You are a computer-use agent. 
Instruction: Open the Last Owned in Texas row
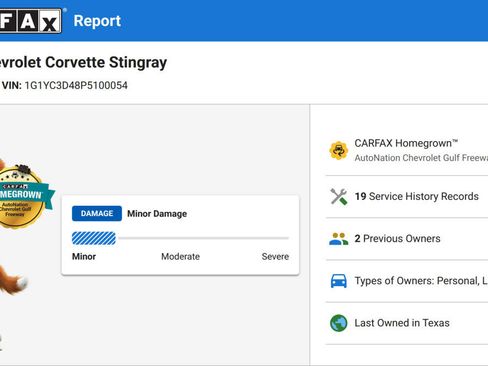click(x=407, y=323)
